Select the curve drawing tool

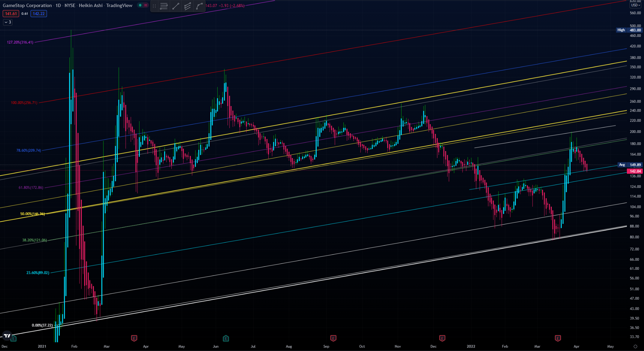199,6
